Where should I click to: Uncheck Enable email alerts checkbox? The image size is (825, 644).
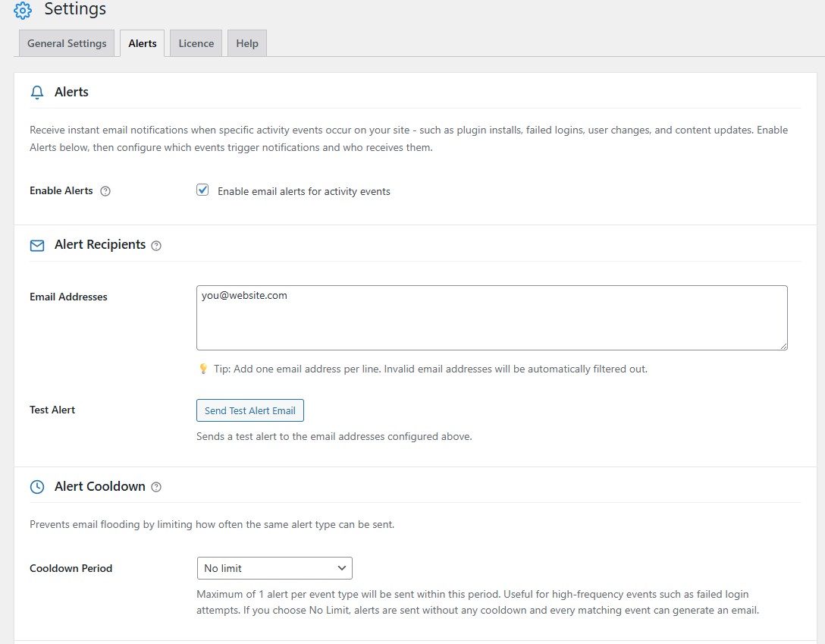(202, 190)
